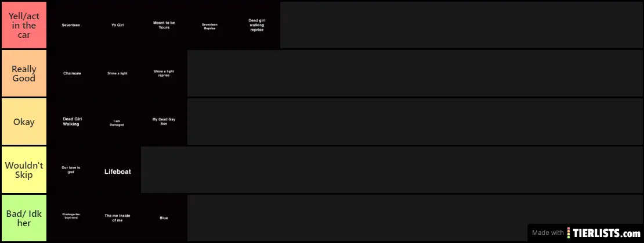Image resolution: width=644 pixels, height=243 pixels.
Task: Click the 'My Dead Gay Son' tile
Action: (x=164, y=122)
